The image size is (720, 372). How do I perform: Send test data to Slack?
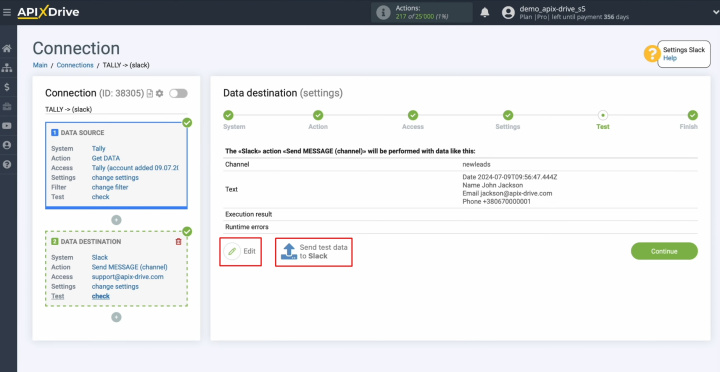(x=314, y=252)
